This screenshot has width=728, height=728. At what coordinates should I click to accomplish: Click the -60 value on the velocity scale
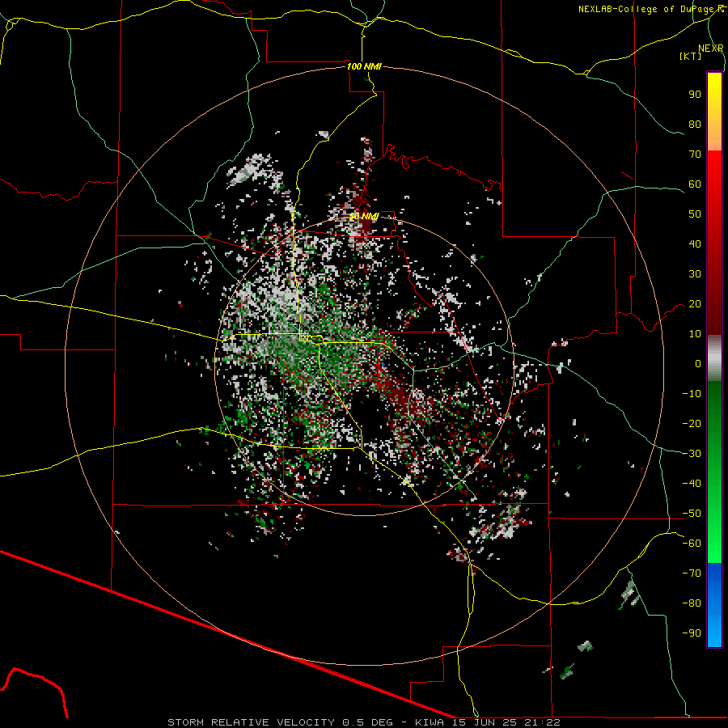click(692, 544)
